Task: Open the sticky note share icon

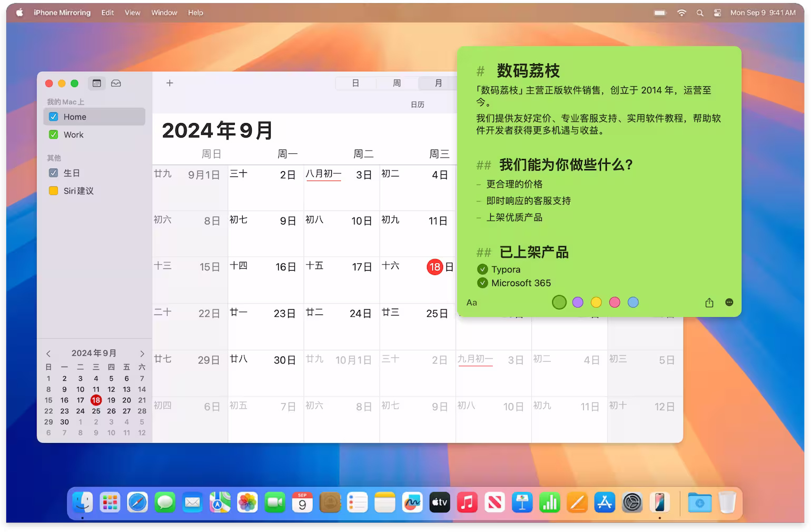Action: pos(709,302)
